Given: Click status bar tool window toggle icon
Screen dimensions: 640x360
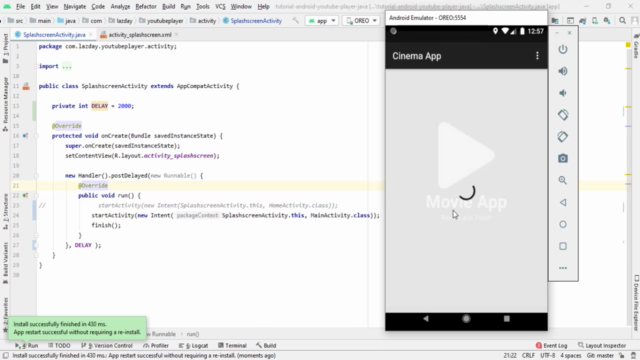Looking at the screenshot, I should (5, 356).
